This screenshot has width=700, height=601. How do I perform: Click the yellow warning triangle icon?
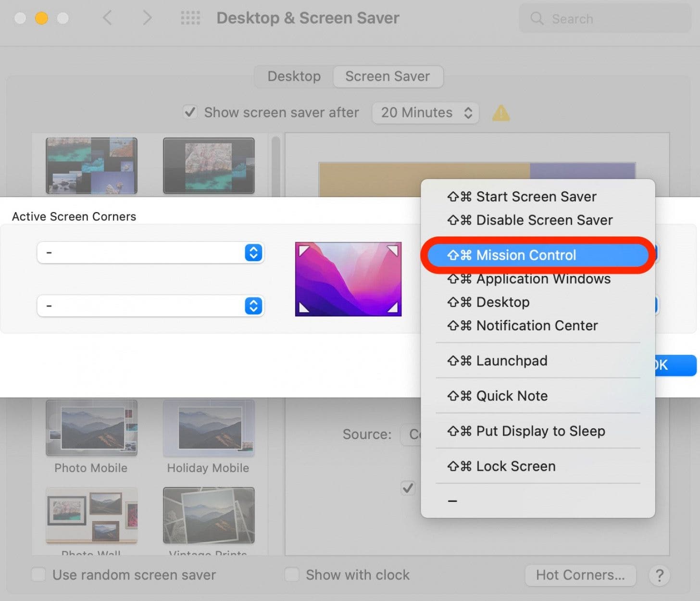pyautogui.click(x=500, y=113)
